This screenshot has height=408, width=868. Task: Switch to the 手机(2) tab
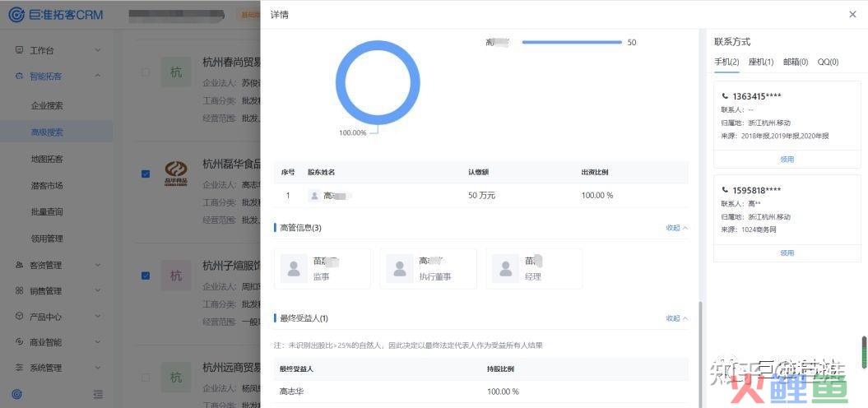[726, 62]
